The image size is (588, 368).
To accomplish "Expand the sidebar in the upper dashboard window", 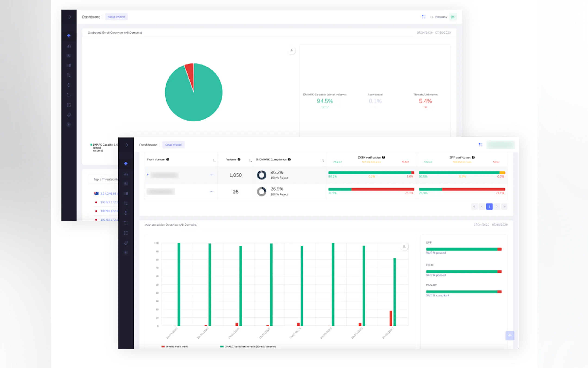I will tap(69, 17).
